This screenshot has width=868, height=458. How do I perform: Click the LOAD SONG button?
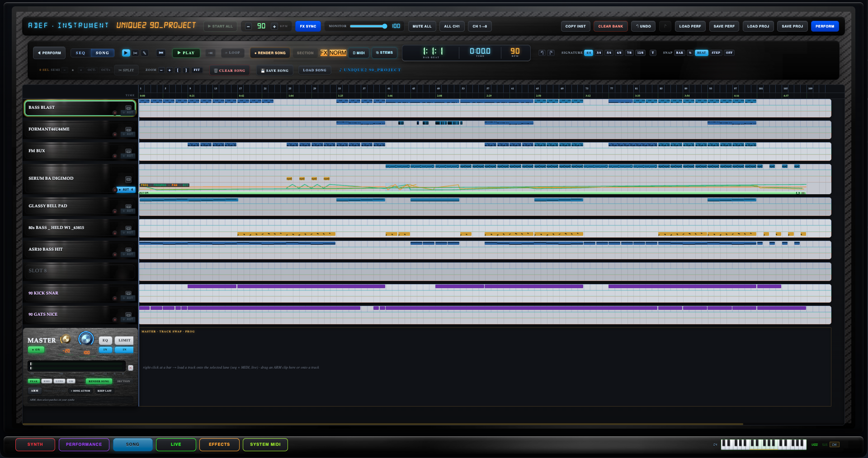[x=315, y=70]
